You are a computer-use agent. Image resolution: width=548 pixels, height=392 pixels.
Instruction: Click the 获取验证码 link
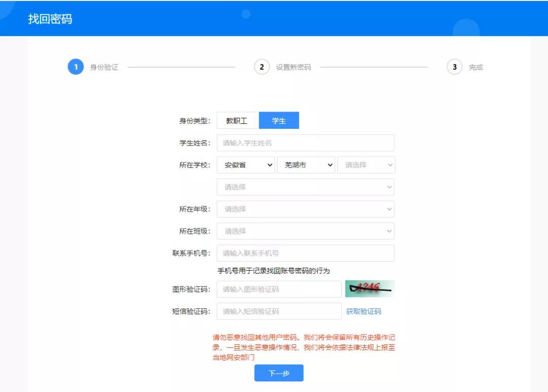coord(363,311)
